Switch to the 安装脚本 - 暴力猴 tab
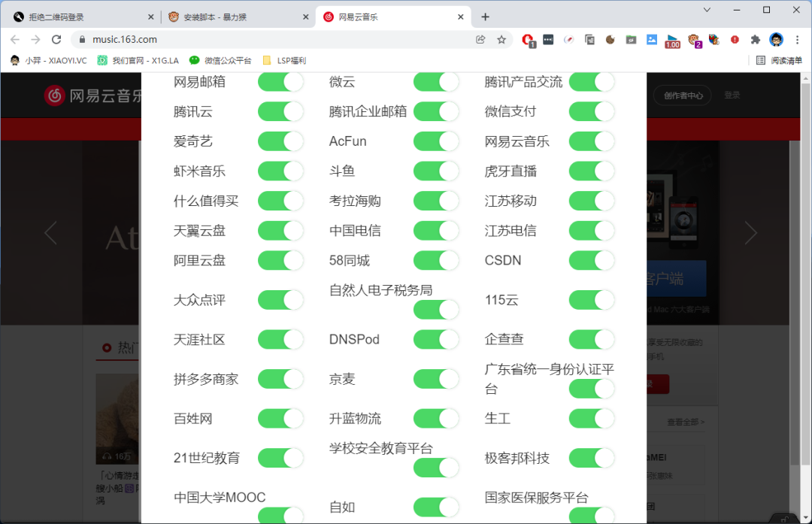812x524 pixels. point(238,17)
